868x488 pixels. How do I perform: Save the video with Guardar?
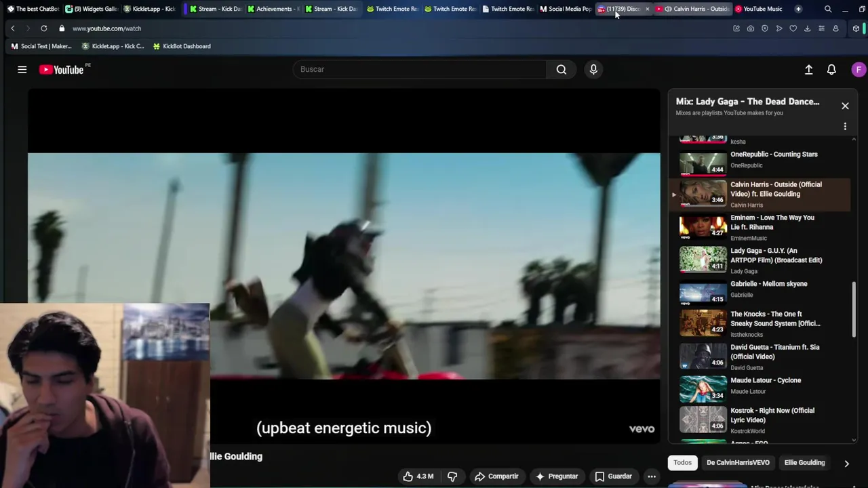click(x=613, y=476)
